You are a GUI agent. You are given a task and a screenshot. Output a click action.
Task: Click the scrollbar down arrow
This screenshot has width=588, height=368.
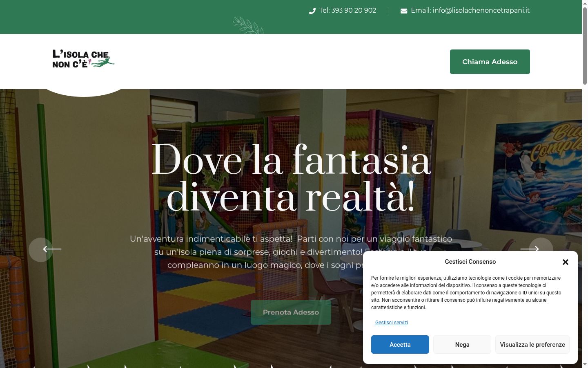(585, 364)
